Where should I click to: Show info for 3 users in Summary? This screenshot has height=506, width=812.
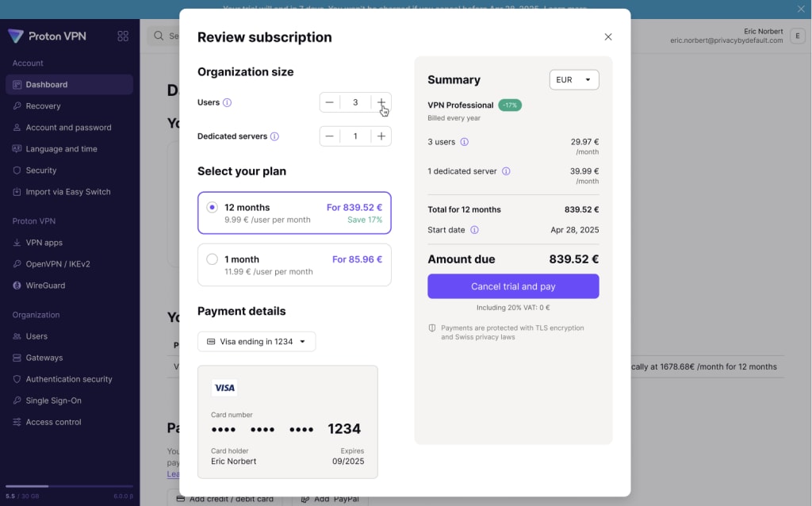pos(464,142)
